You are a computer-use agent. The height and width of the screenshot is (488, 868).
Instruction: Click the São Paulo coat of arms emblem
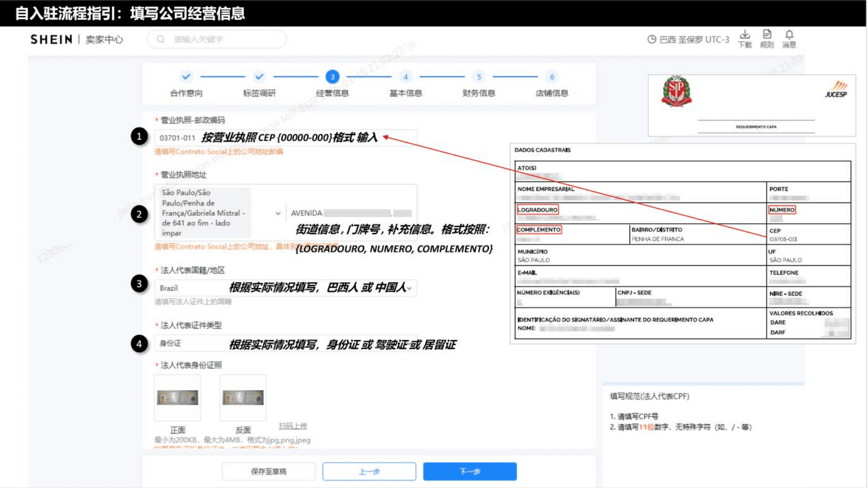click(x=676, y=91)
